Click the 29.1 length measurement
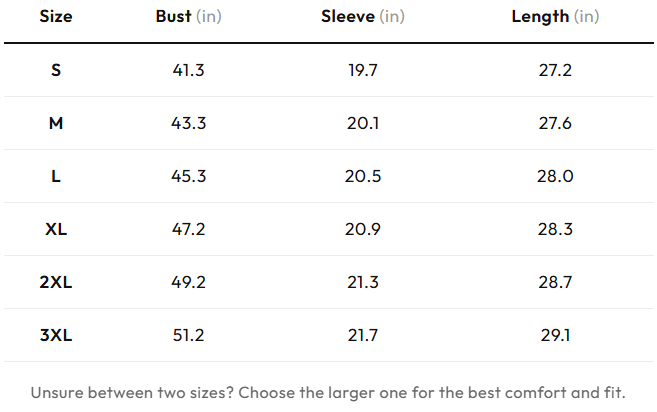Viewport: 657px width, 412px height. tap(555, 335)
